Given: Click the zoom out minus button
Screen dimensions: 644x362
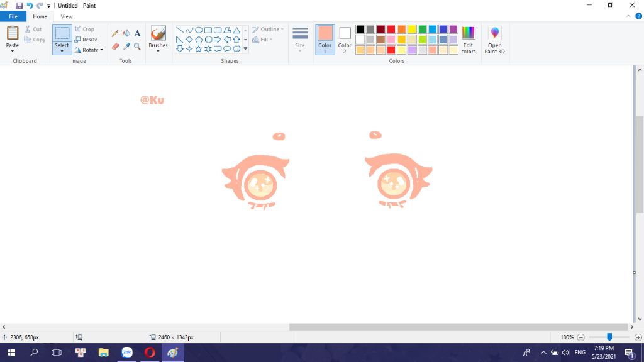Looking at the screenshot, I should (580, 337).
